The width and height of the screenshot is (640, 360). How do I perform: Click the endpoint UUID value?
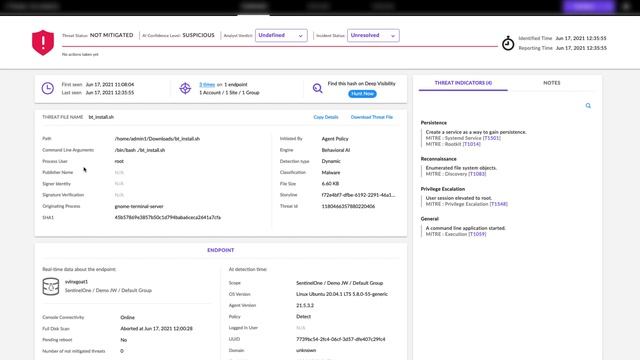pyautogui.click(x=341, y=339)
